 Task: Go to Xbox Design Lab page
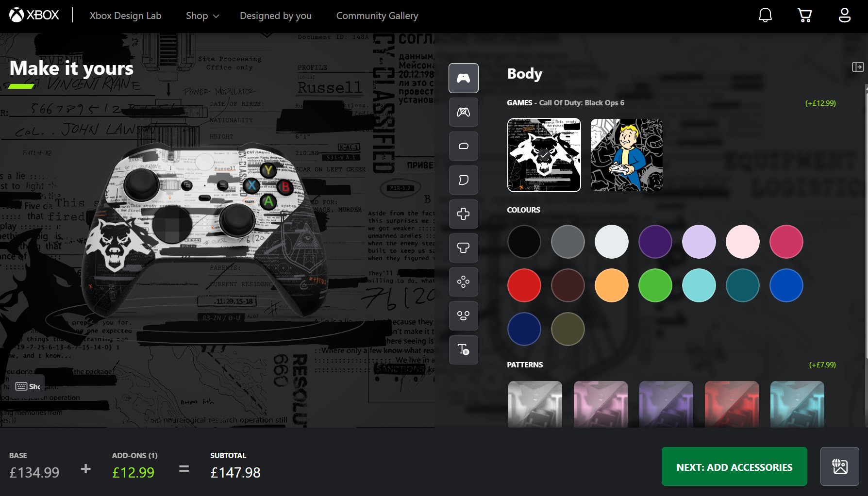tap(125, 16)
